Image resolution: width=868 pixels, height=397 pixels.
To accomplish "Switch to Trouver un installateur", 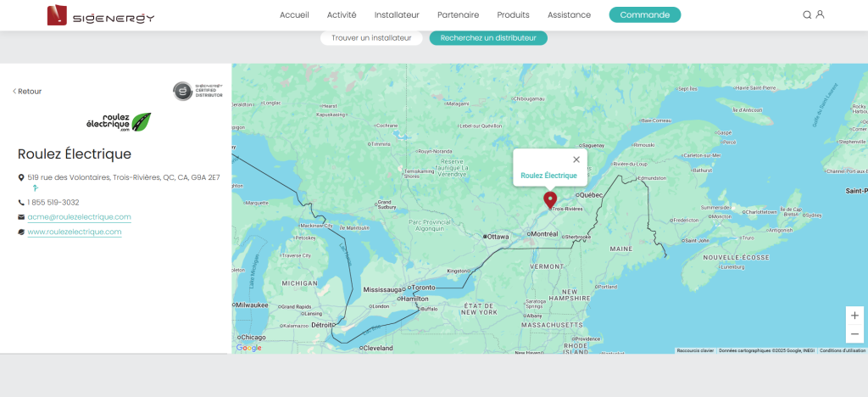I will click(371, 38).
